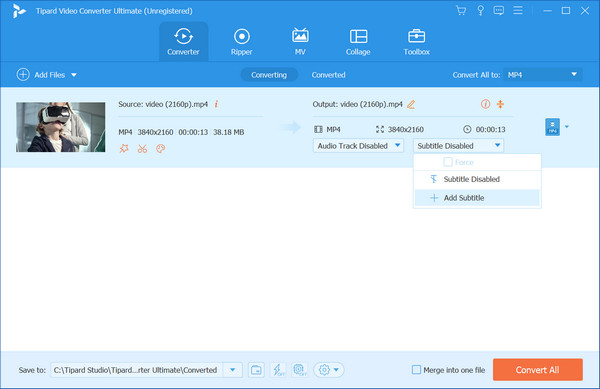Viewport: 600px width, 389px height.
Task: Open output folder icon
Action: [256, 370]
